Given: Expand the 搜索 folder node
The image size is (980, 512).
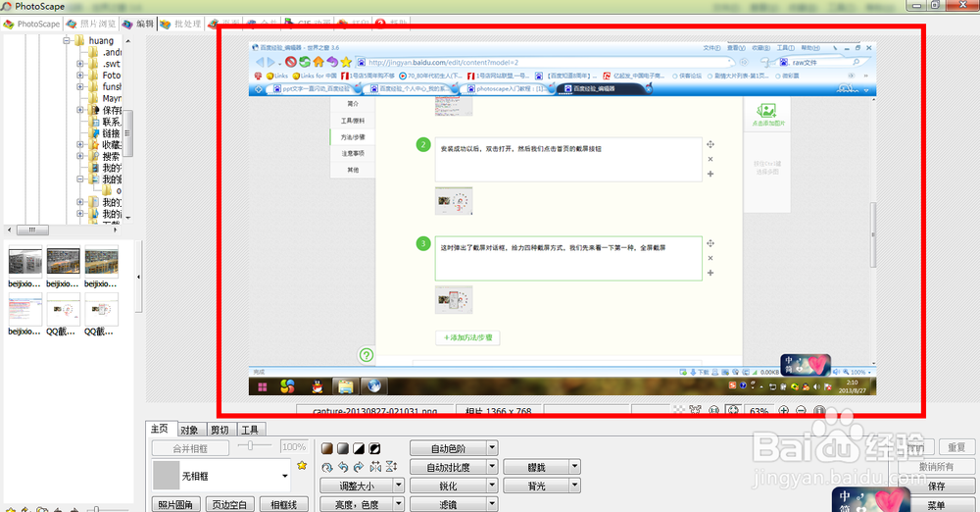Looking at the screenshot, I should 80,156.
